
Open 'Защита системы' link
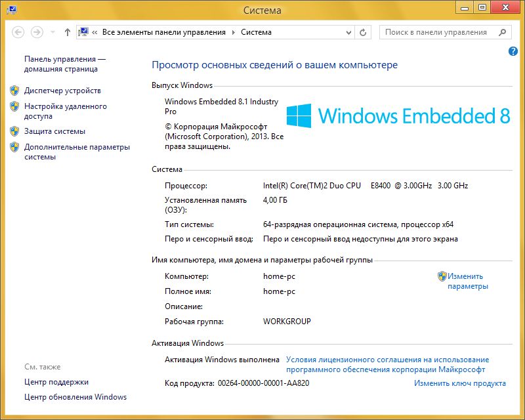pyautogui.click(x=54, y=131)
